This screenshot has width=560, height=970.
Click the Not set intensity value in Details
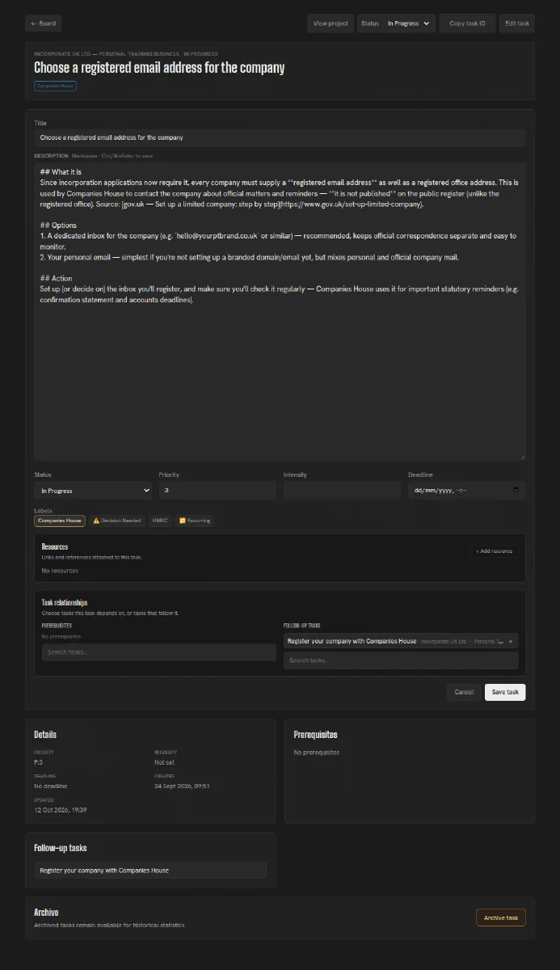165,762
